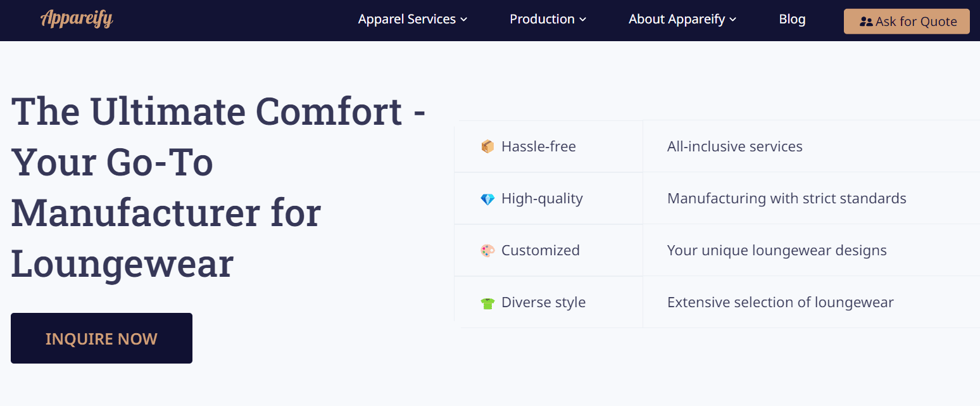Click the palette icon beside Customized
Screen dimensions: 980x406
[487, 251]
